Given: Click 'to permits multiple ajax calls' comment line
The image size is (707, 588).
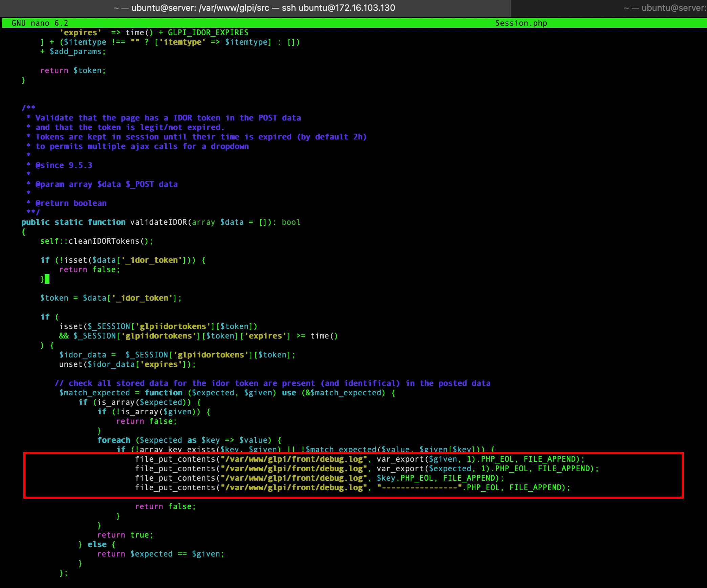Looking at the screenshot, I should [x=142, y=146].
